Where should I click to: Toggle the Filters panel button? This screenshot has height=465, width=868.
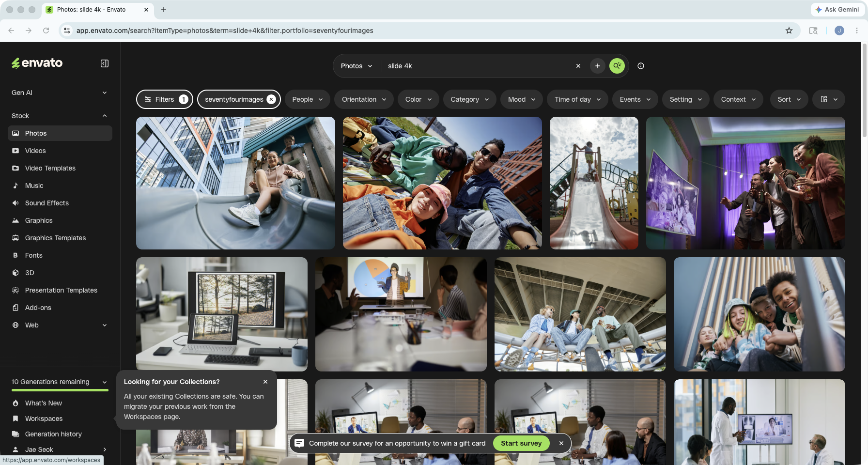165,99
